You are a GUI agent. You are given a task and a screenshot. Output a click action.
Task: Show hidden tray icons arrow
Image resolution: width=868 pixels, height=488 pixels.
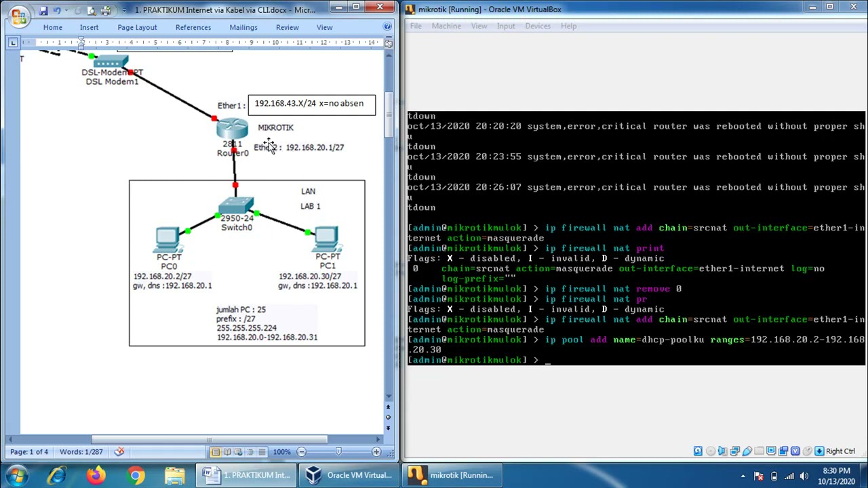743,476
